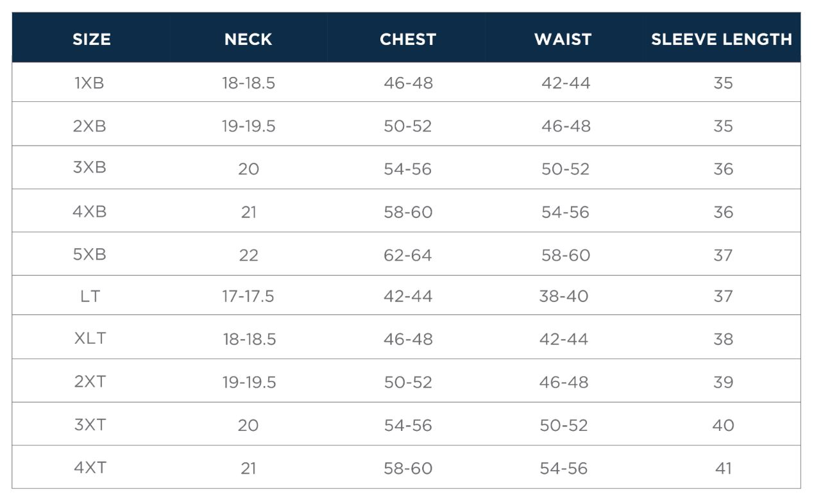Select the 2XT size cell

(90, 382)
